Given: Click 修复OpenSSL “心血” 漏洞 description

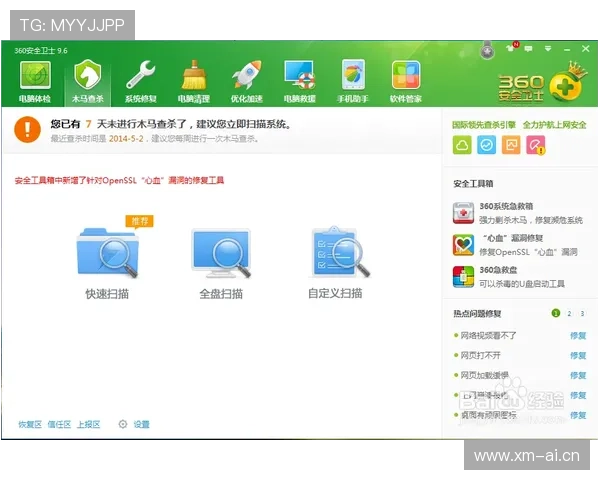Looking at the screenshot, I should pyautogui.click(x=528, y=252).
